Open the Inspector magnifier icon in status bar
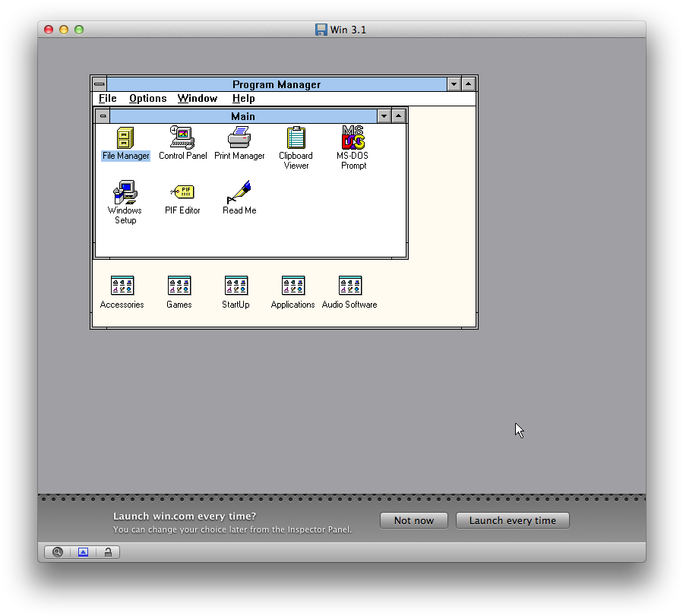Viewport: 683px width, 616px height. pyautogui.click(x=58, y=552)
